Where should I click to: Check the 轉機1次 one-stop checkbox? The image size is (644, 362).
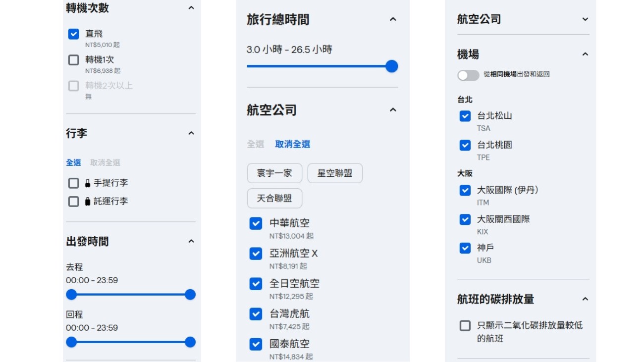[73, 60]
